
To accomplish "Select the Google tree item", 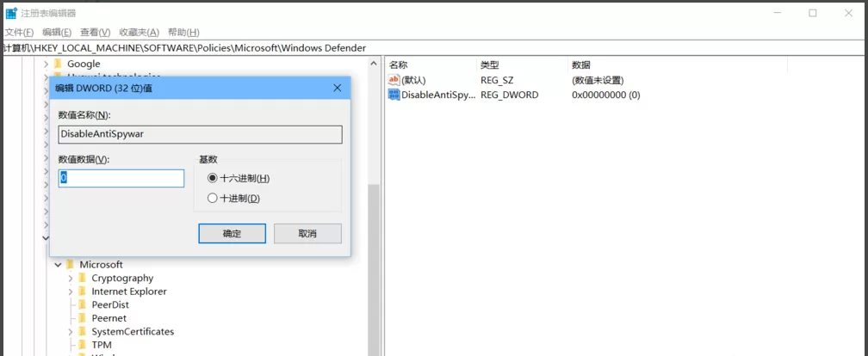I will click(84, 64).
